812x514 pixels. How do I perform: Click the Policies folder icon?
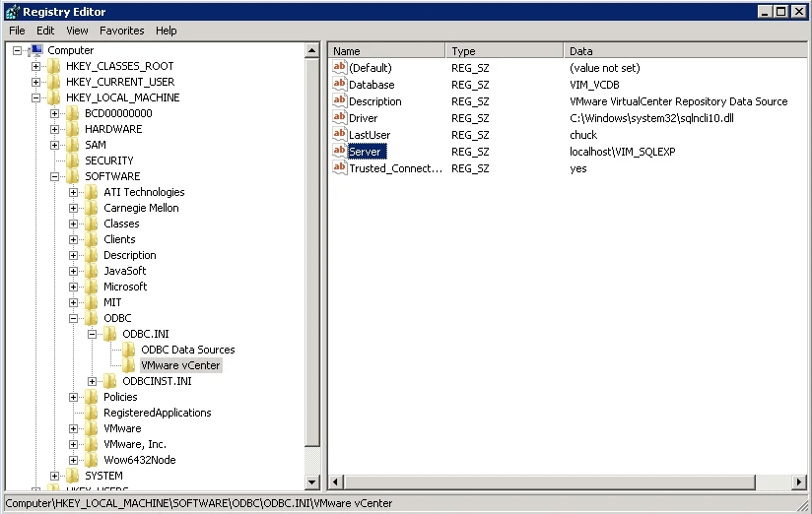(x=91, y=397)
